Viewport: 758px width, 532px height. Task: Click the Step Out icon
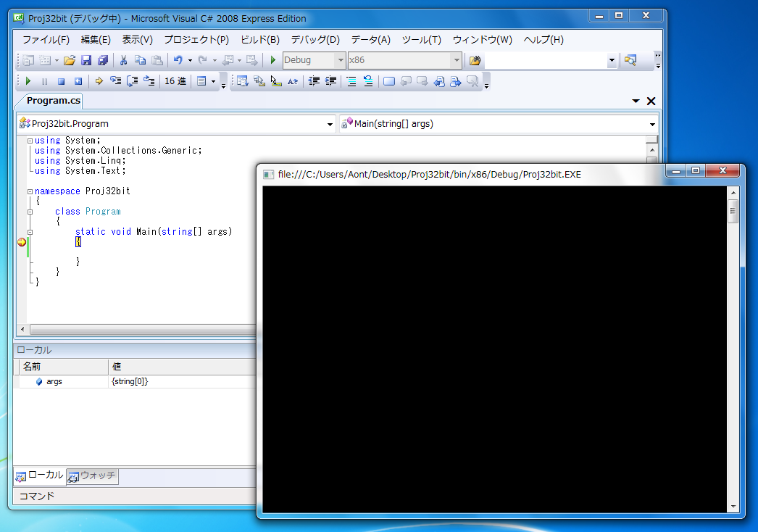149,81
